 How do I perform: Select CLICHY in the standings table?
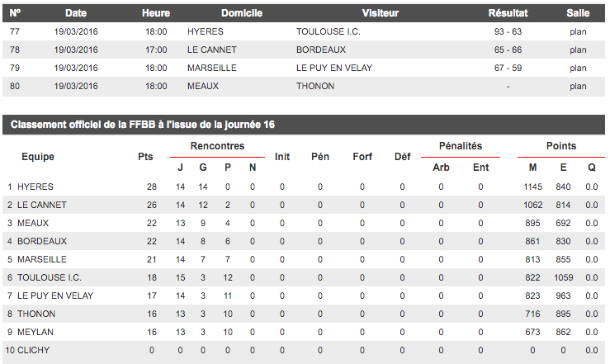coord(34,350)
